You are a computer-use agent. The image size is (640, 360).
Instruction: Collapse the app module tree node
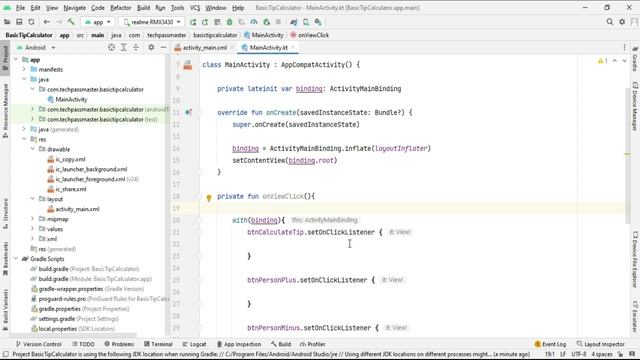click(x=16, y=60)
